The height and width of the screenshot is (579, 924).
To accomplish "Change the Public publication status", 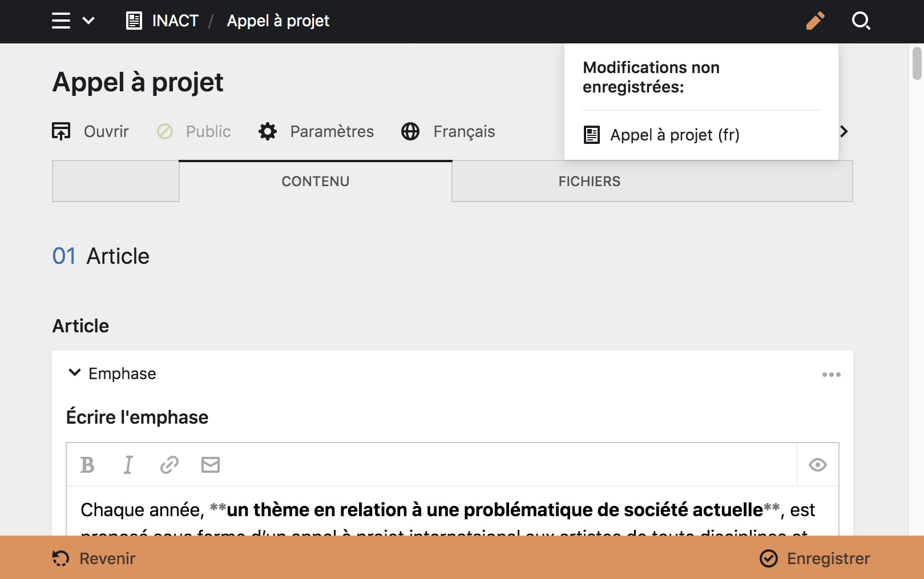I will tap(194, 131).
